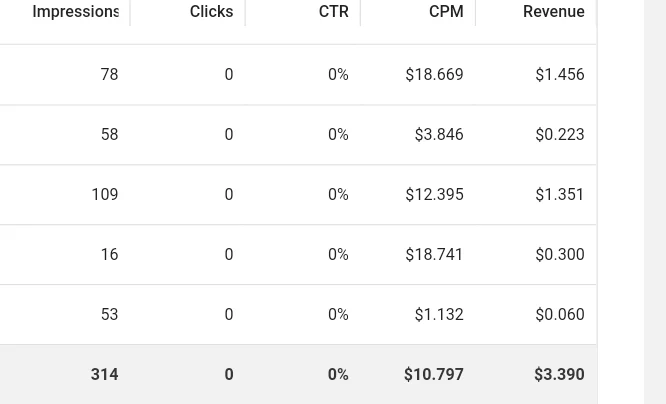This screenshot has width=666, height=404.
Task: Click the $0.060 revenue value
Action: click(560, 314)
